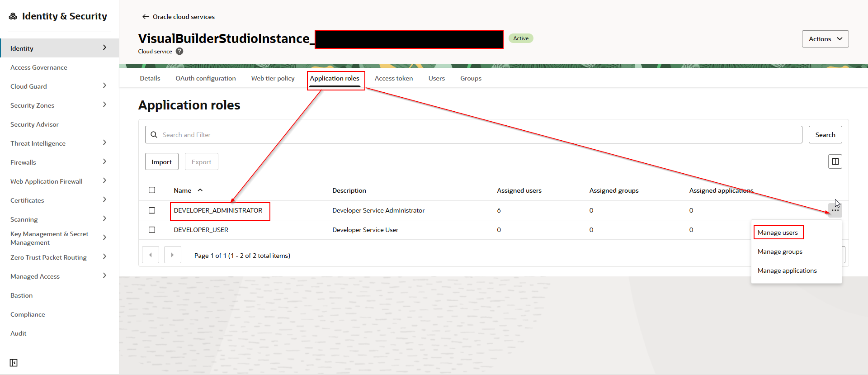Screen dimensions: 868x375
Task: Expand the Certificates submenu
Action: coord(104,199)
